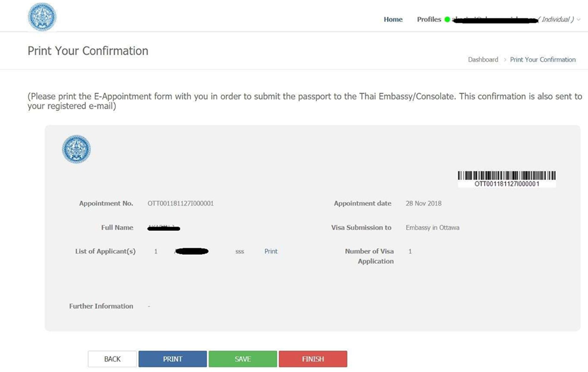Click the appointment barcode image

point(507,179)
